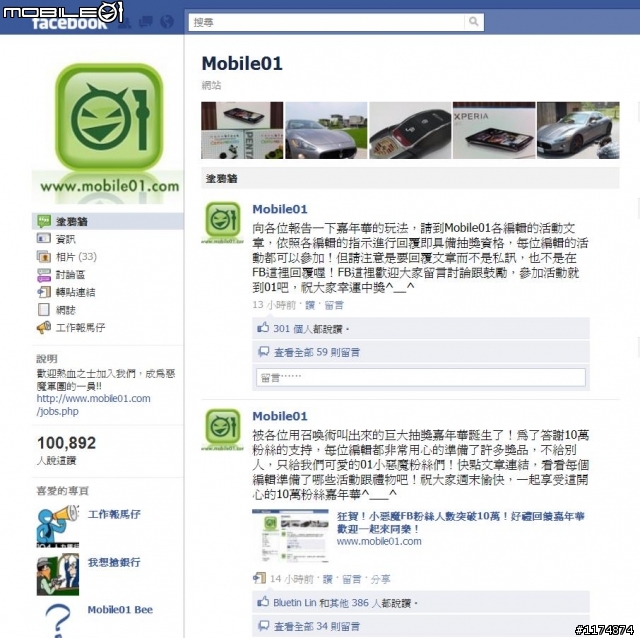
Task: Click the 讚 like link under the 13-hour post
Action: click(310, 305)
